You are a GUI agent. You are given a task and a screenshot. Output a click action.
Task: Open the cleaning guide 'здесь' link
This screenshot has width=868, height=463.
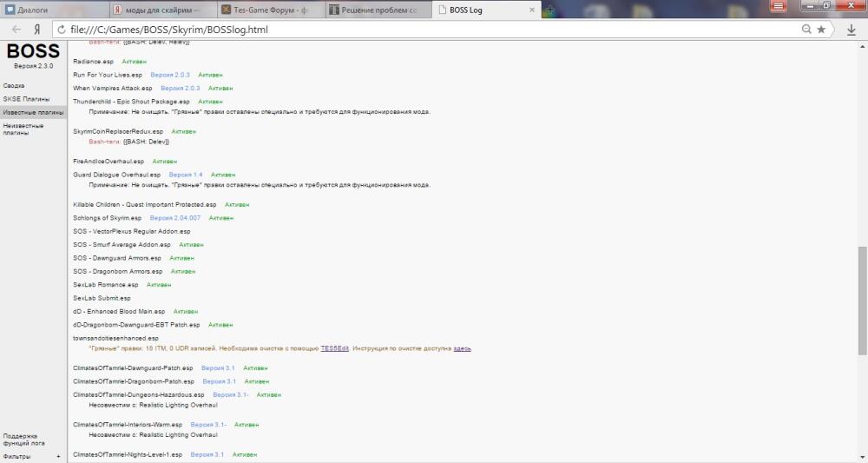pyautogui.click(x=463, y=348)
